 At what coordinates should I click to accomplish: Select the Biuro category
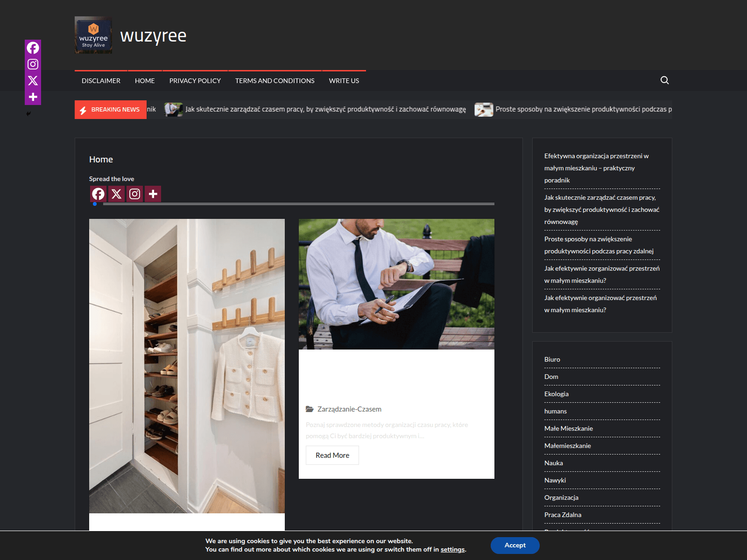552,359
